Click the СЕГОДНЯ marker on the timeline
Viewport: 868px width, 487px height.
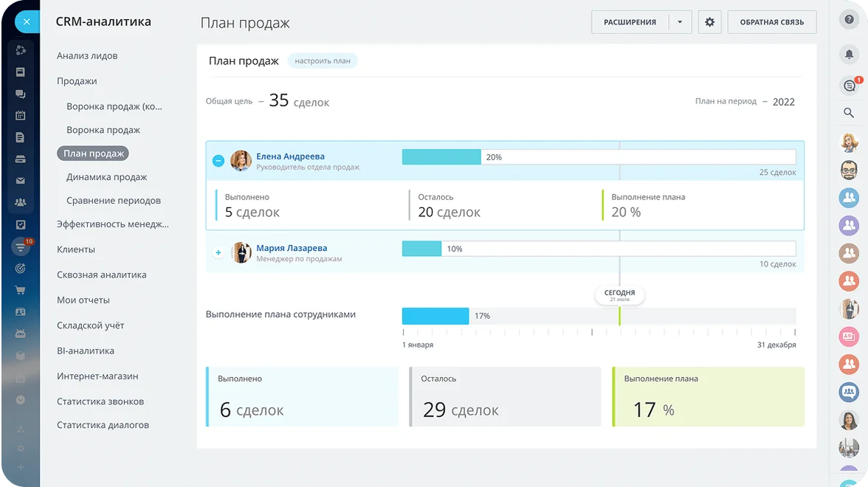[x=620, y=294]
